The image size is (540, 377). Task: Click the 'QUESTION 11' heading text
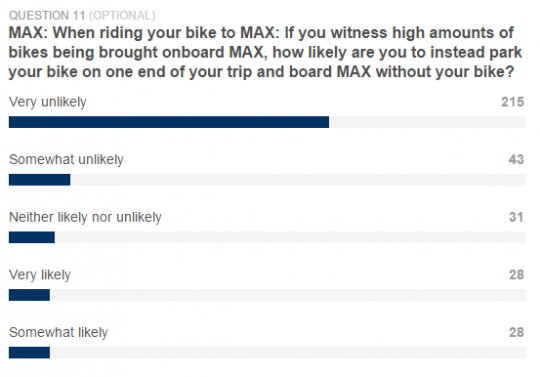[47, 15]
